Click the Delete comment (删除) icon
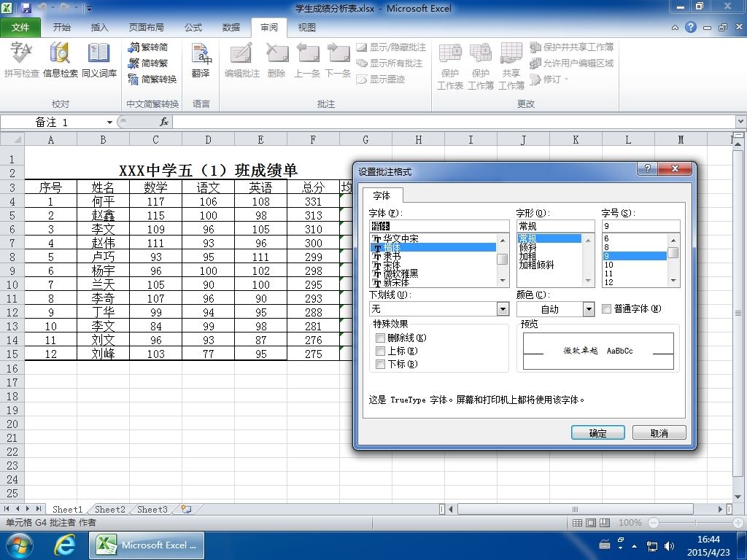The image size is (747, 560). tap(276, 60)
